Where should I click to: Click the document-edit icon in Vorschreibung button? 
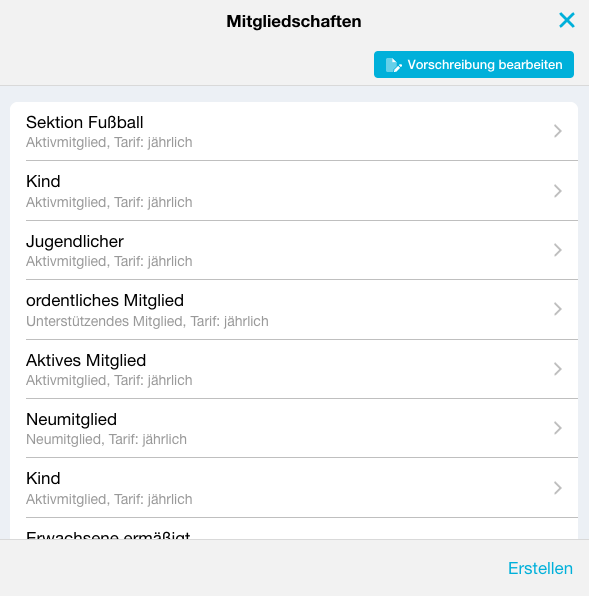[393, 65]
